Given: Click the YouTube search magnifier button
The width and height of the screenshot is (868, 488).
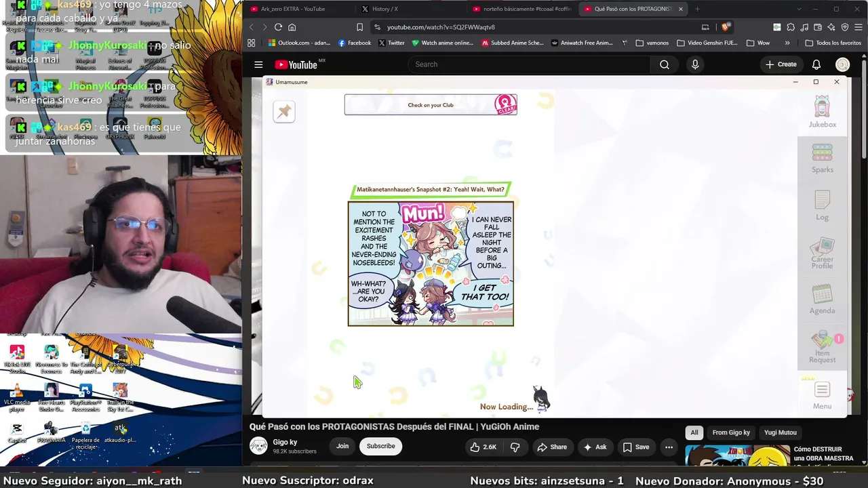Looking at the screenshot, I should (x=665, y=64).
